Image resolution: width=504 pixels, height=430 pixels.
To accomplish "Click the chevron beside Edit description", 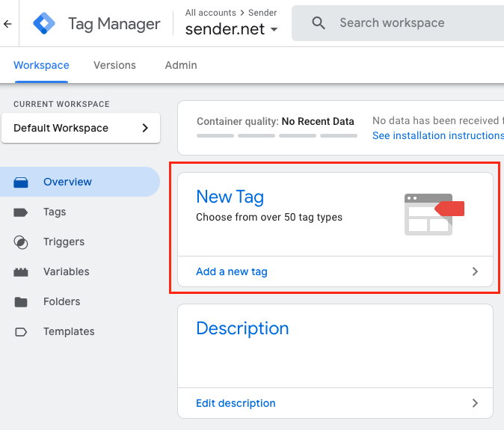I will [475, 403].
